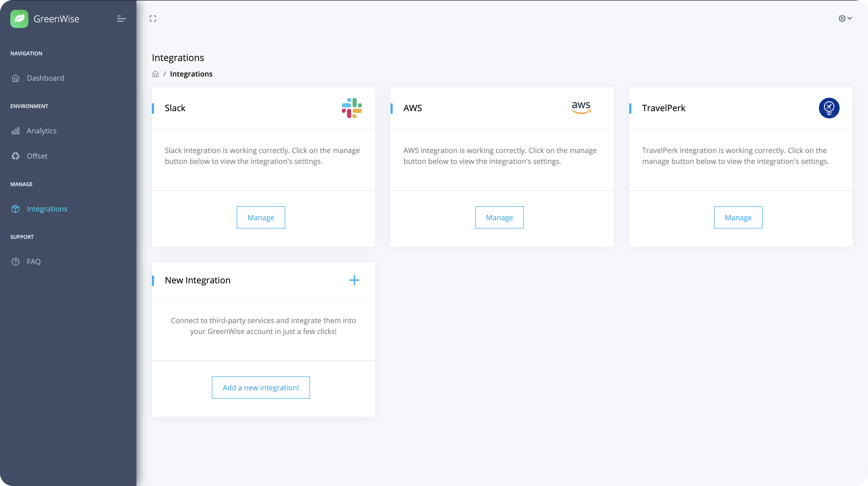Toggle fullscreen mode icon
This screenshot has width=868, height=486.
pos(153,19)
